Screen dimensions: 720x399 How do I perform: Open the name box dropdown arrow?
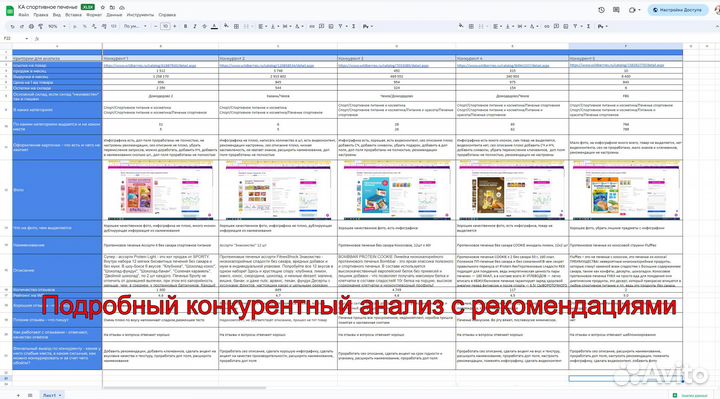pyautogui.click(x=27, y=39)
